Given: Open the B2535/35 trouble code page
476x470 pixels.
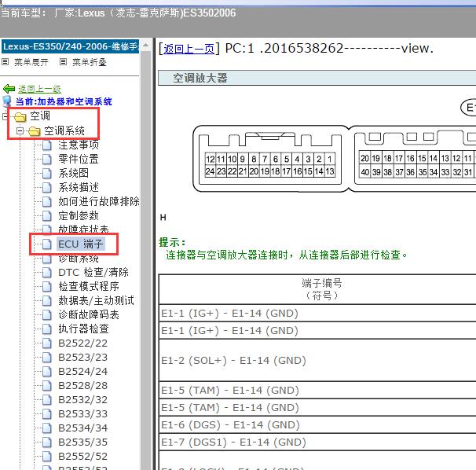Looking at the screenshot, I should [83, 442].
